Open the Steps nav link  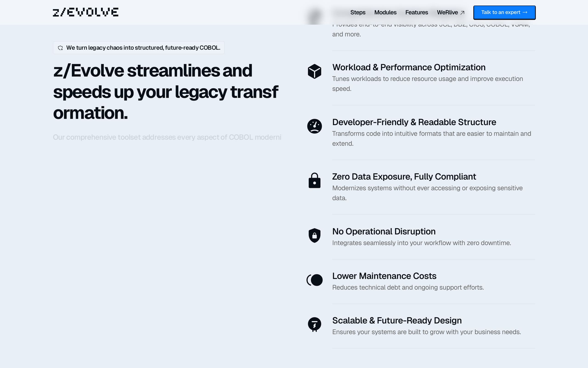pyautogui.click(x=358, y=12)
